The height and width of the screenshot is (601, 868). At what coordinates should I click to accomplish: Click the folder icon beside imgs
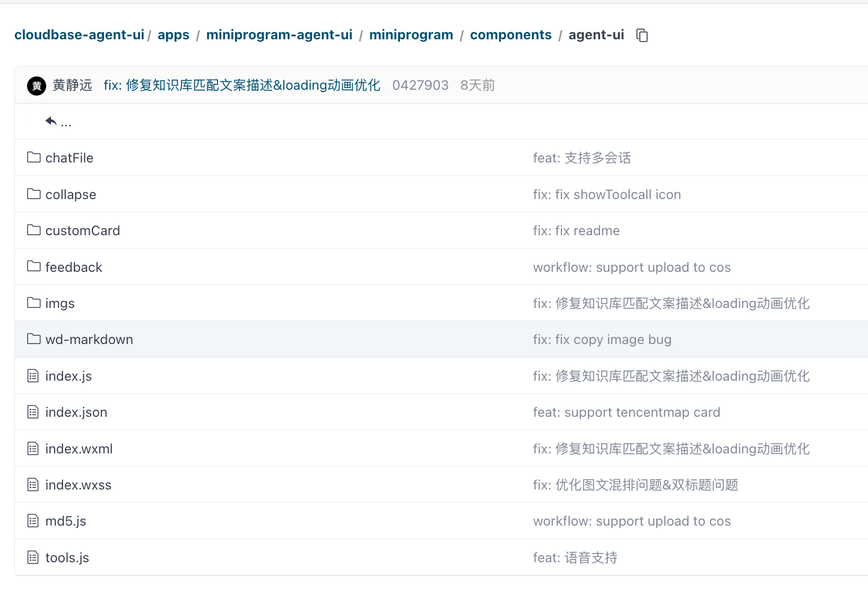(x=34, y=303)
